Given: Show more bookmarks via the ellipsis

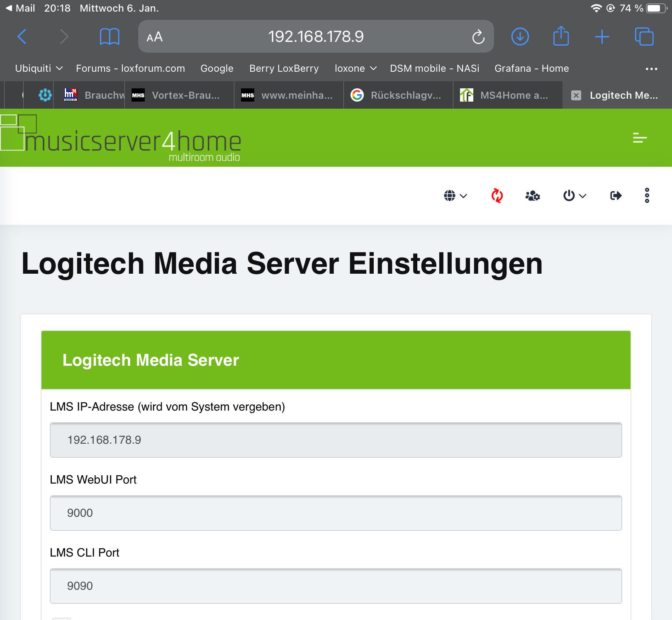Looking at the screenshot, I should pos(651,69).
